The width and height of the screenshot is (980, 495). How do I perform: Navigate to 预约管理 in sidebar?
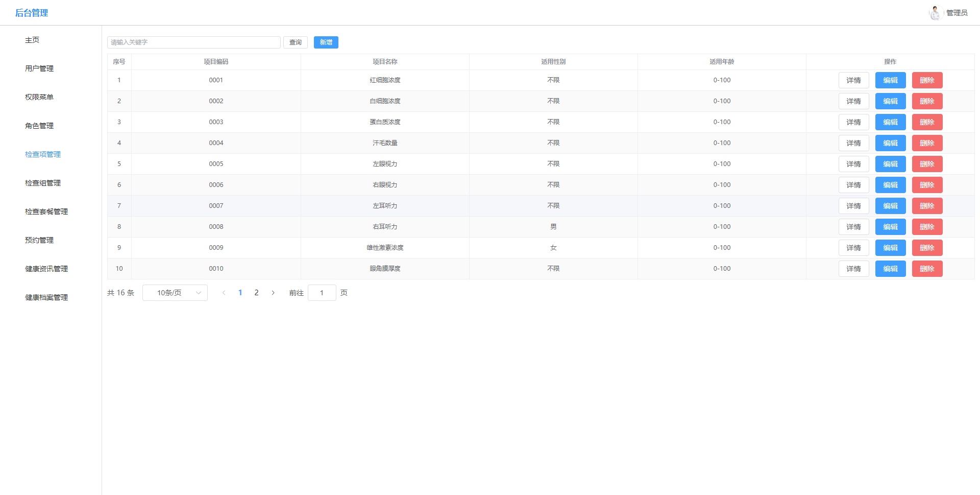pyautogui.click(x=39, y=240)
